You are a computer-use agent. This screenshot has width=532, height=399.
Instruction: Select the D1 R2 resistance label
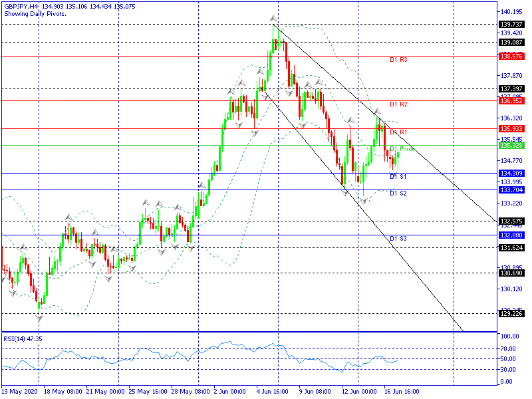click(398, 104)
